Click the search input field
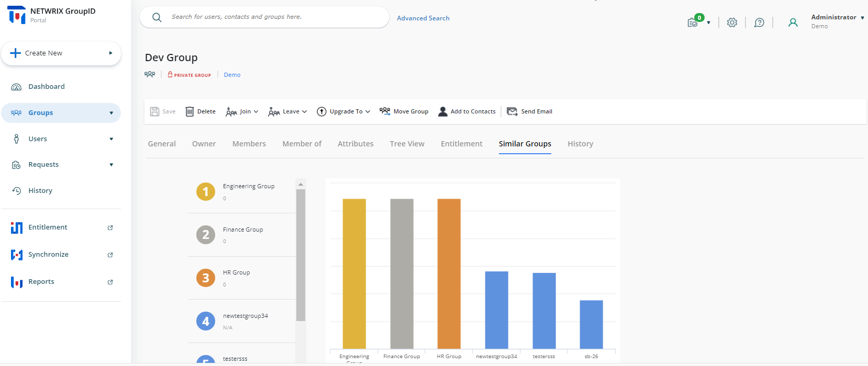868x366 pixels. [272, 17]
